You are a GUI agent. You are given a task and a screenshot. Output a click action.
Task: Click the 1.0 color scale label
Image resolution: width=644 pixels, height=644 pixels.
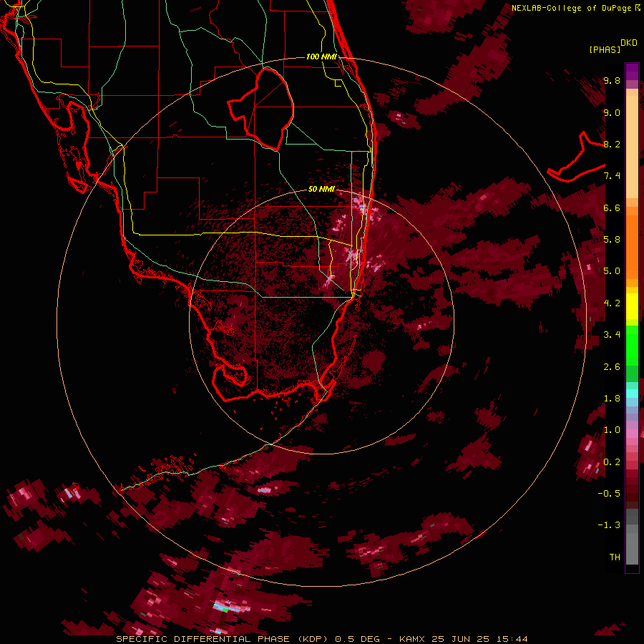(x=612, y=430)
